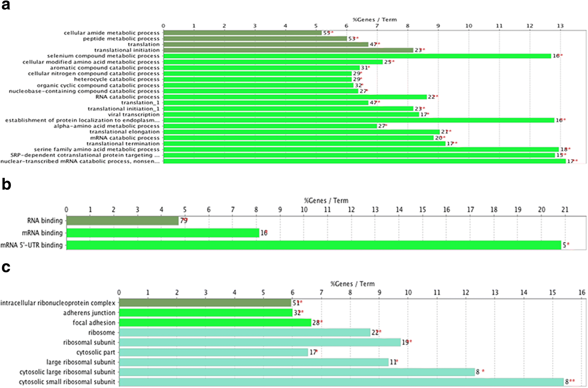The image size is (588, 388).
Task: Click the panel letter 'b'
Action: click(6, 184)
